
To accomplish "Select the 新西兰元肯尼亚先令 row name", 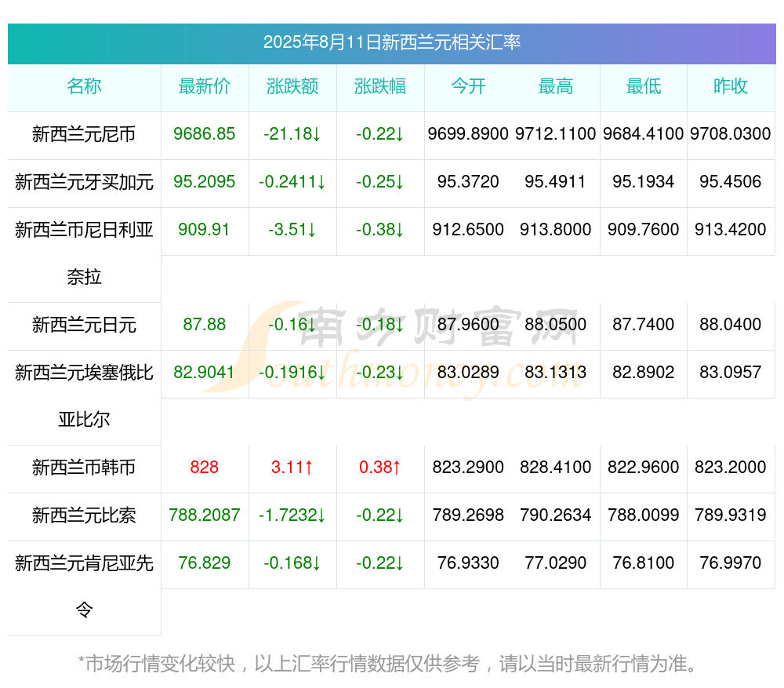I will click(84, 587).
